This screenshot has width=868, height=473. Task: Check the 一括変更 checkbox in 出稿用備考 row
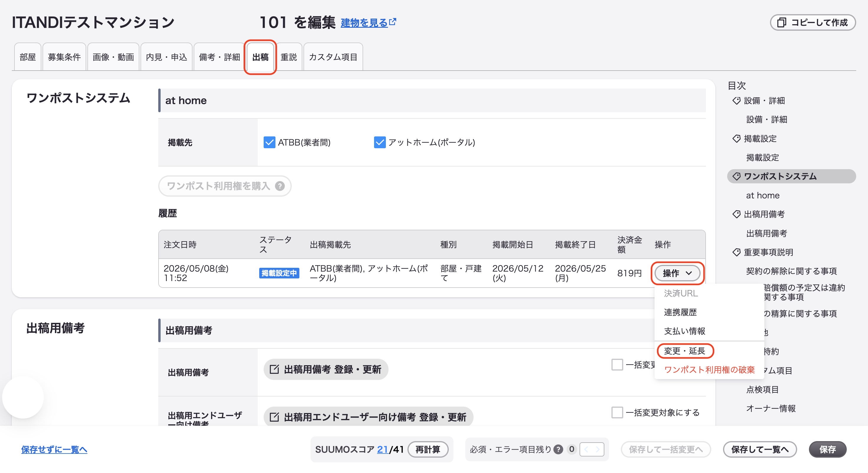pos(617,365)
